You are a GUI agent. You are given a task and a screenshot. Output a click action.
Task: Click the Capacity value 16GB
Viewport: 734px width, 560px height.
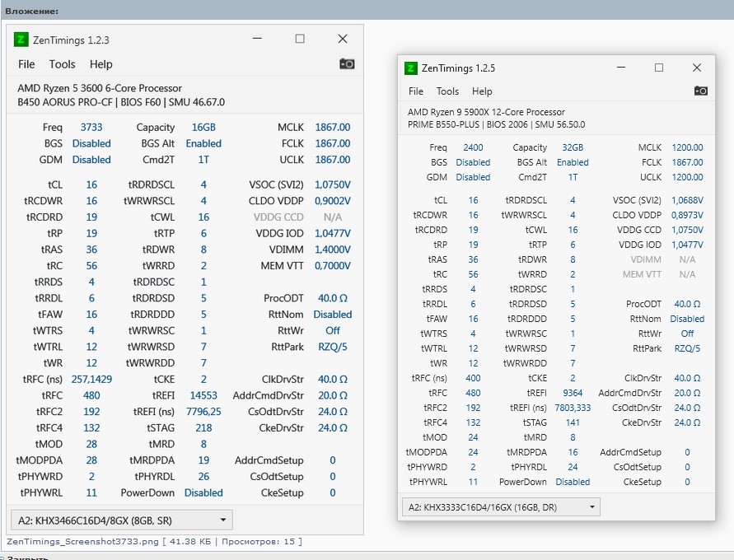click(x=203, y=128)
